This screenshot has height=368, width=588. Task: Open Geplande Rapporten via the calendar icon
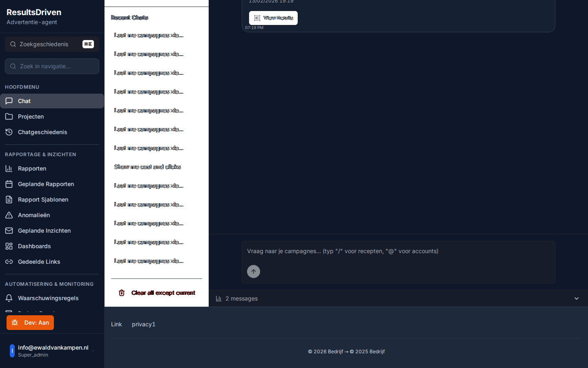9,184
